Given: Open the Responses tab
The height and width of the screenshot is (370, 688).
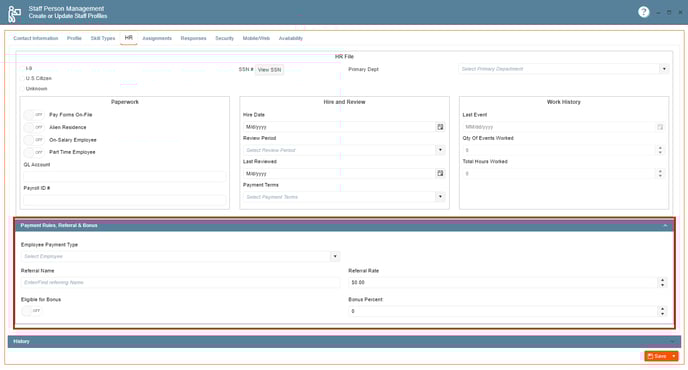Looking at the screenshot, I should 194,38.
